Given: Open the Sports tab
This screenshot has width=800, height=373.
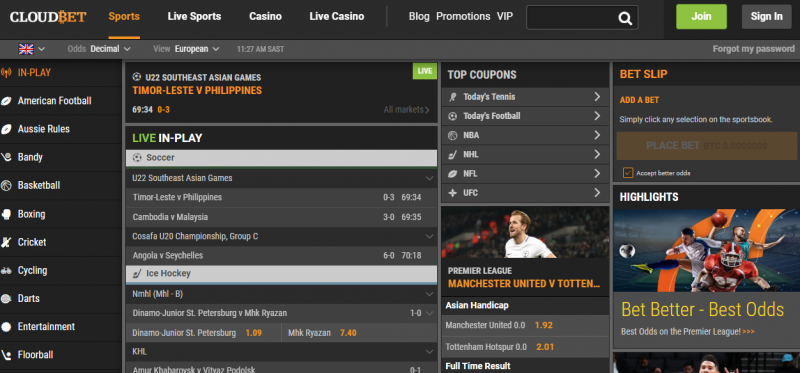Looking at the screenshot, I should tap(124, 16).
